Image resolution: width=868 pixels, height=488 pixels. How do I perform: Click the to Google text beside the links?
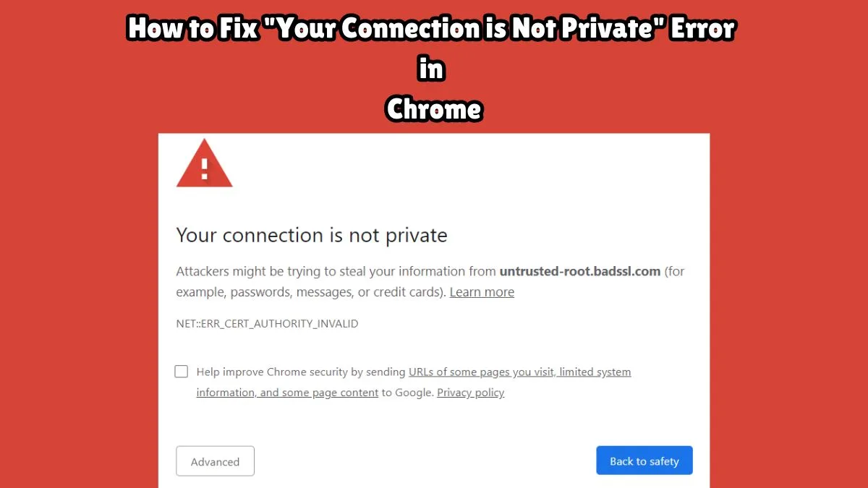pyautogui.click(x=409, y=393)
